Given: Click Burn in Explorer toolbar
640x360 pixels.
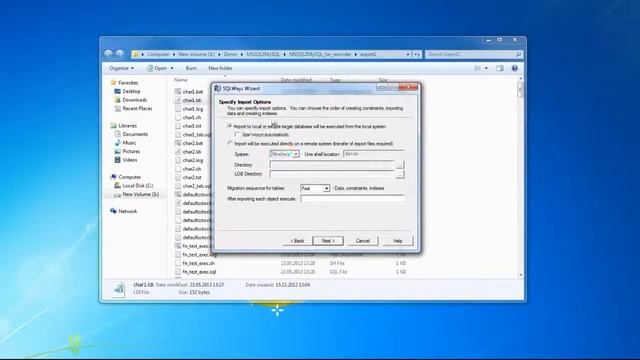Looking at the screenshot, I should (x=191, y=68).
